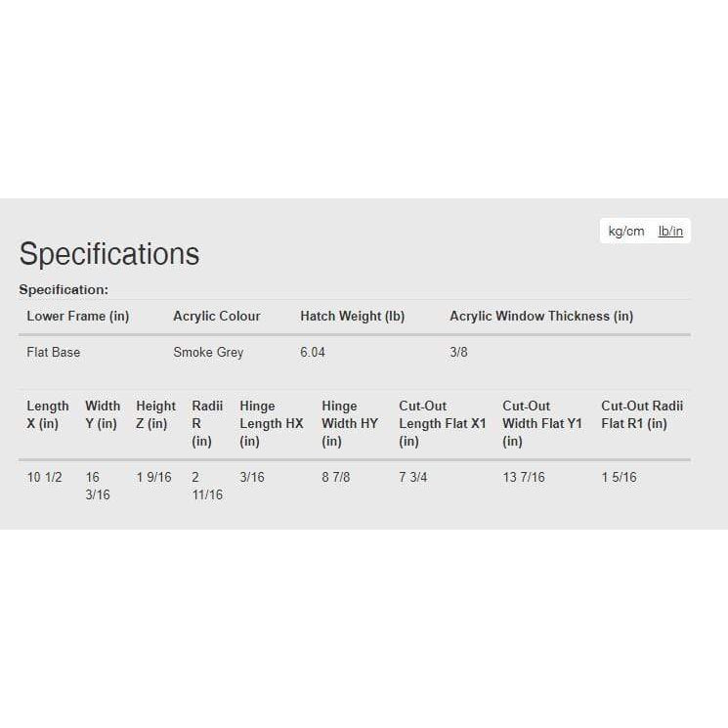This screenshot has height=728, width=728.
Task: Click the Length X (in) header
Action: point(48,414)
